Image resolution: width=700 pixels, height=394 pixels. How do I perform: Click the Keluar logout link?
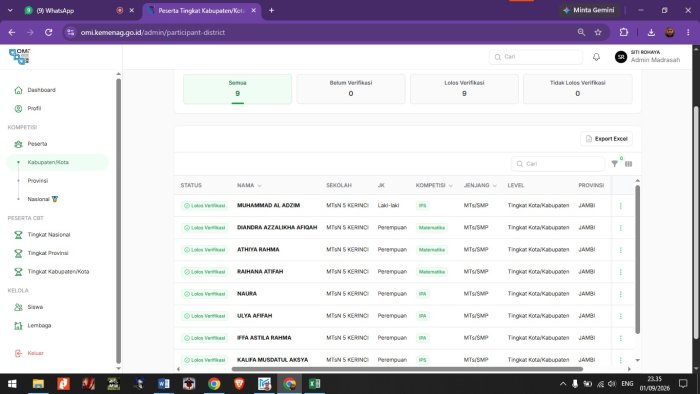35,353
